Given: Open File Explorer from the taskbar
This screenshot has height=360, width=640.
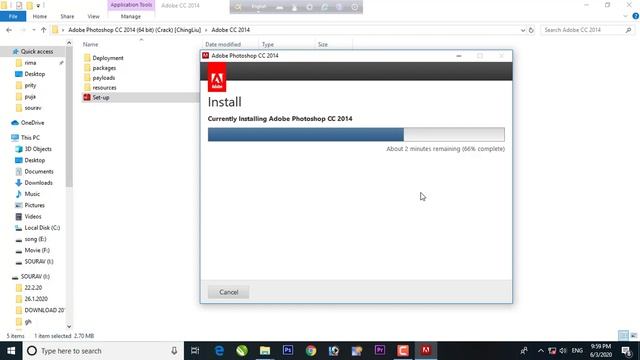Looking at the screenshot, I should [265, 351].
